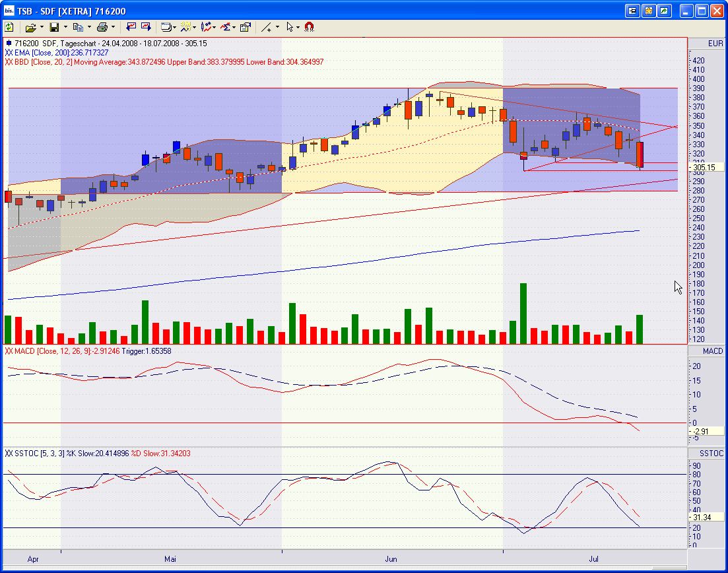Click the open folder icon
The image size is (728, 573).
click(x=30, y=28)
